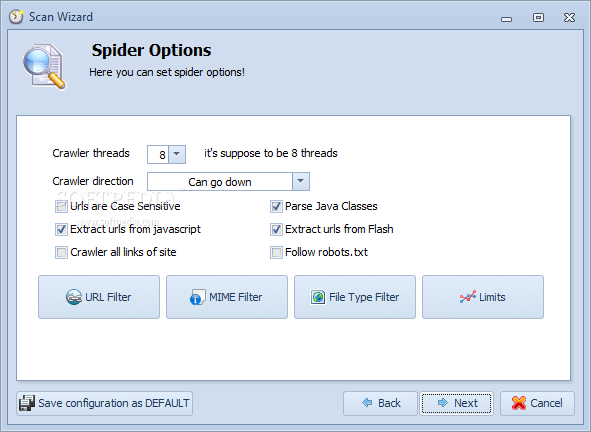Click the Can go down combo box
The height and width of the screenshot is (432, 591).
coord(228,182)
